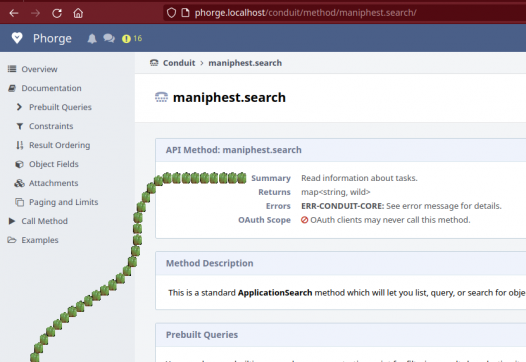
Task: Select Object Fields sidebar item
Action: pos(54,164)
